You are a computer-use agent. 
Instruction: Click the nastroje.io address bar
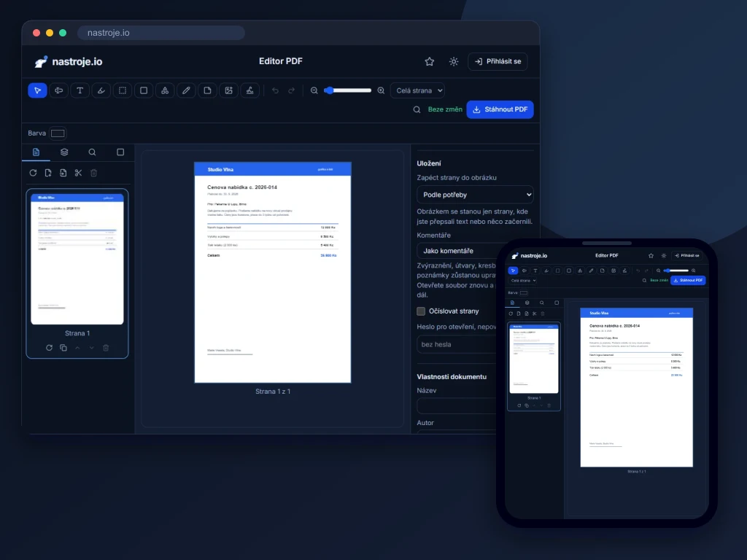161,33
